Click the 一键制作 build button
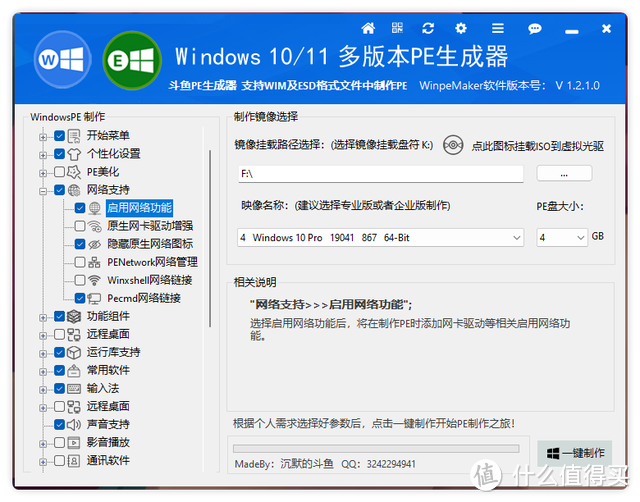This screenshot has width=640, height=502. [575, 453]
